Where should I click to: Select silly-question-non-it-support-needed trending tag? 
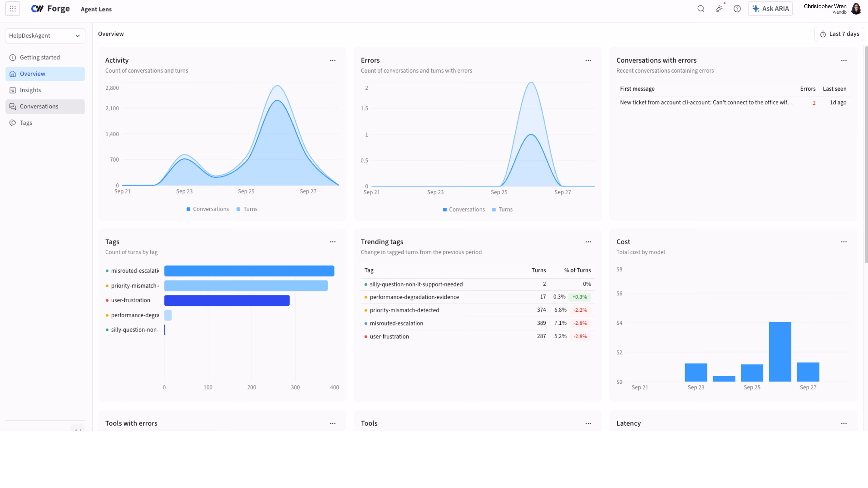(477, 284)
